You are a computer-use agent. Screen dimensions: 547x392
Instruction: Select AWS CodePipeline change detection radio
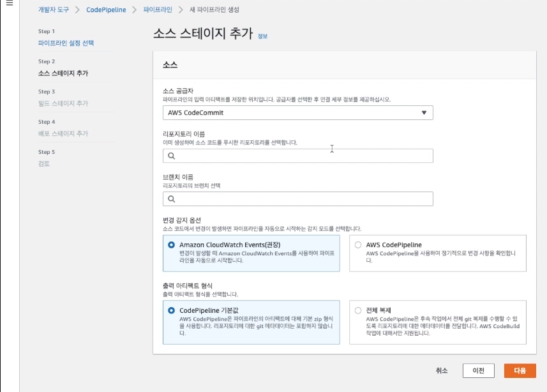click(x=358, y=245)
